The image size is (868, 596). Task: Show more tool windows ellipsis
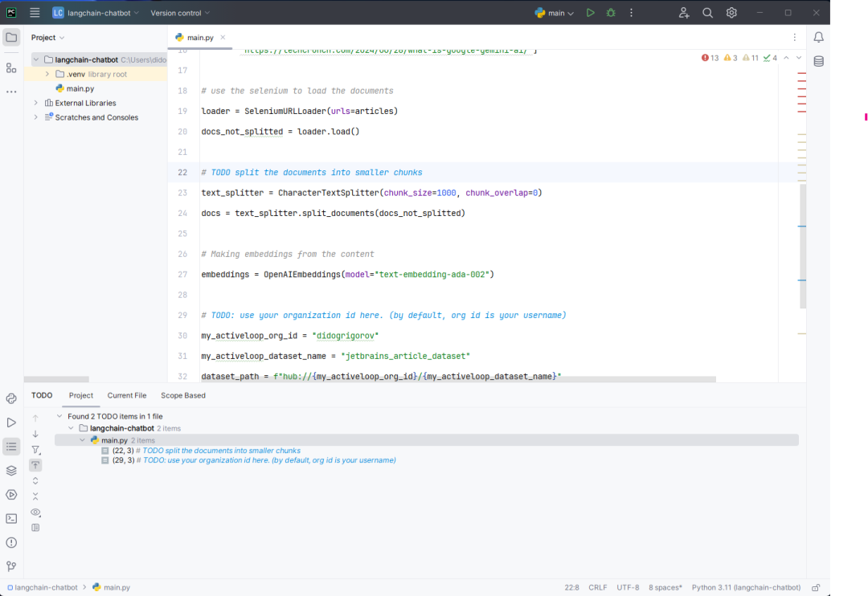(11, 92)
